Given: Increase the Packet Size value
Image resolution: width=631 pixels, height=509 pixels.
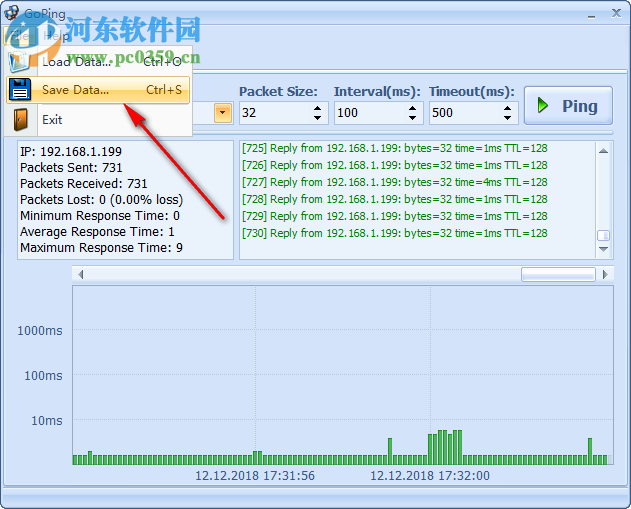Looking at the screenshot, I should [318, 108].
